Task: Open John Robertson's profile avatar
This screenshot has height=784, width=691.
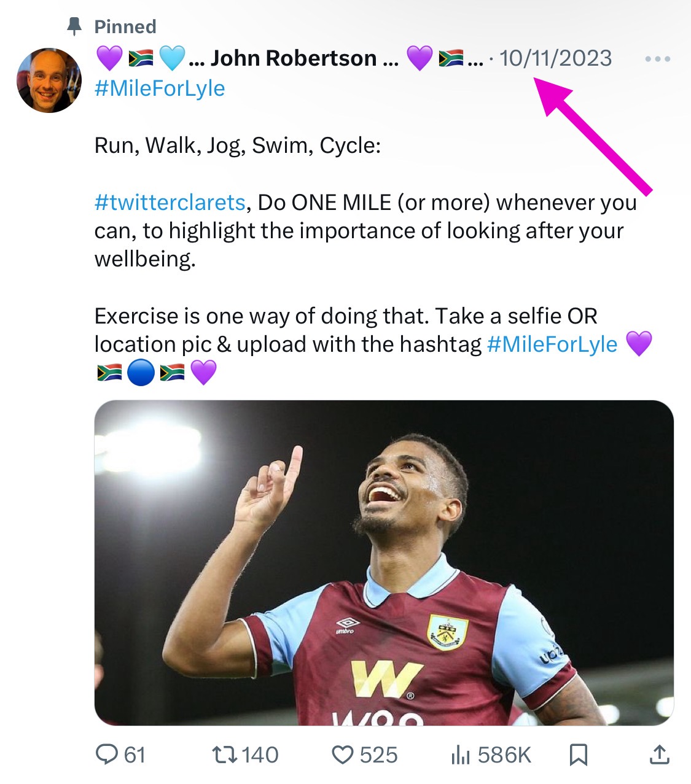Action: click(x=49, y=80)
